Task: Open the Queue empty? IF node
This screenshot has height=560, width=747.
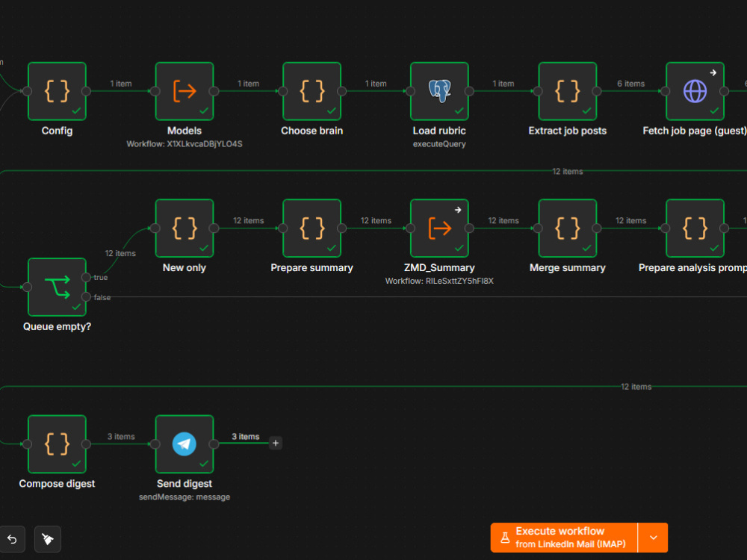Action: pos(58,287)
